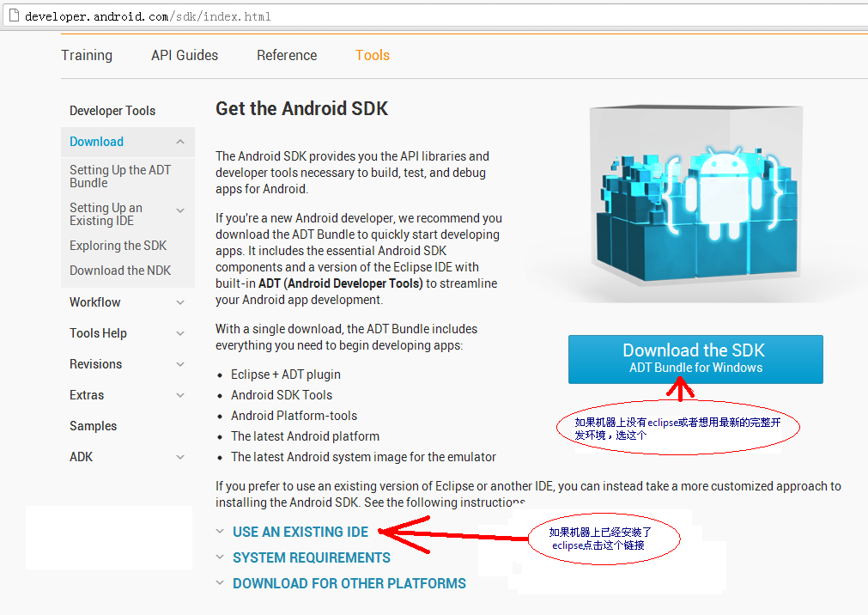The width and height of the screenshot is (868, 615).
Task: Click the page icon in the address bar
Action: [x=15, y=15]
